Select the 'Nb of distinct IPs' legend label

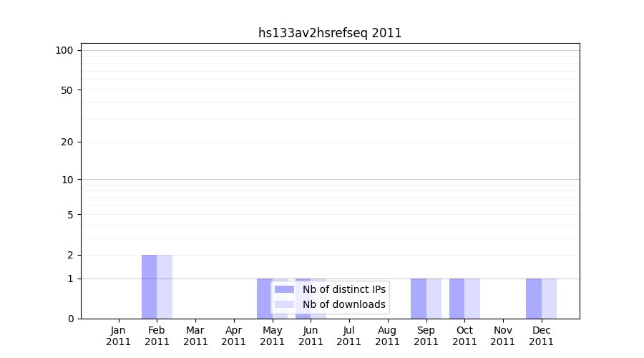(344, 289)
